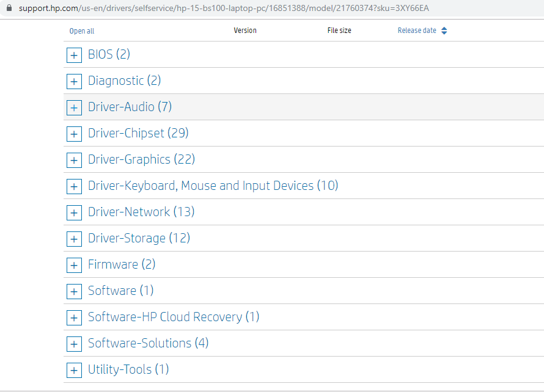This screenshot has height=392, width=544.
Task: Expand the BIOS (2) plus icon
Action: (x=74, y=55)
